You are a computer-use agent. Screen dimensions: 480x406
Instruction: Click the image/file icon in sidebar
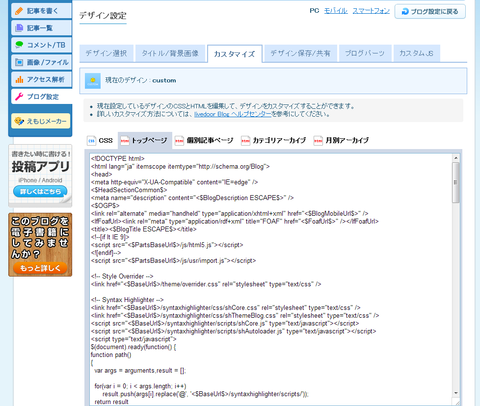click(19, 62)
